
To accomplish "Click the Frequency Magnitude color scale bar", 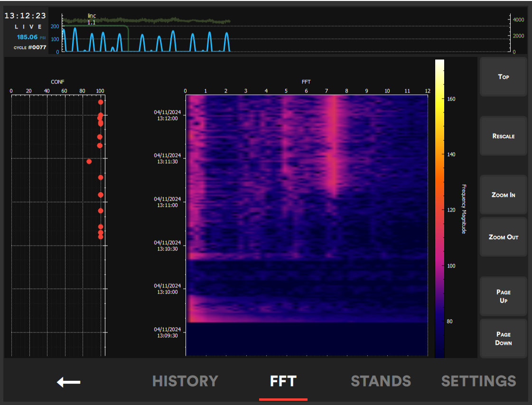I will (440, 209).
